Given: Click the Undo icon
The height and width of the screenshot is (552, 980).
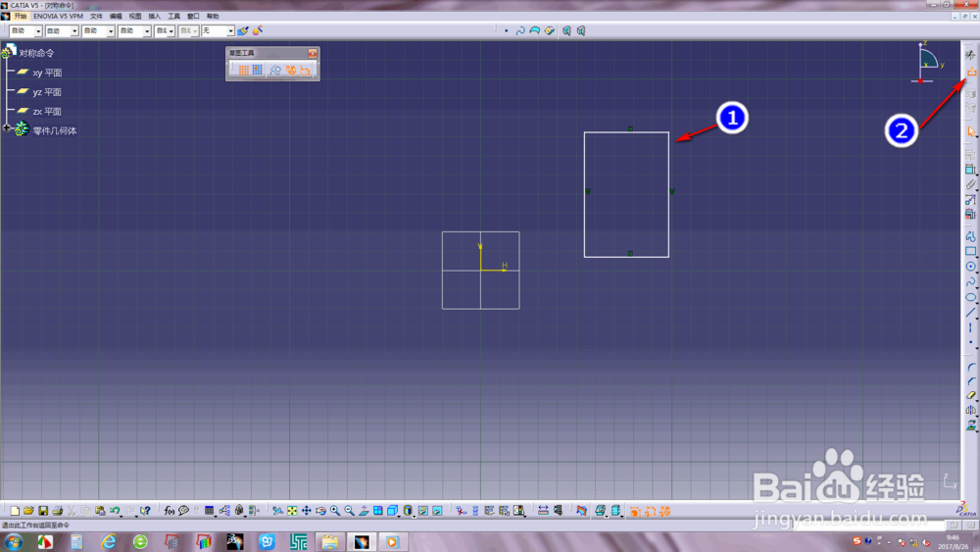Looking at the screenshot, I should (x=115, y=511).
